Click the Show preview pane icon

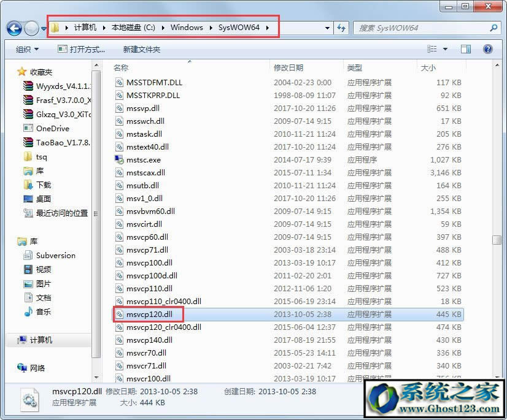pos(465,49)
